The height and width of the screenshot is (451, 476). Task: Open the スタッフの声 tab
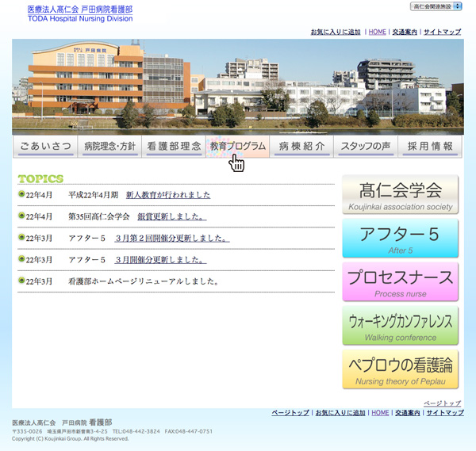point(366,147)
